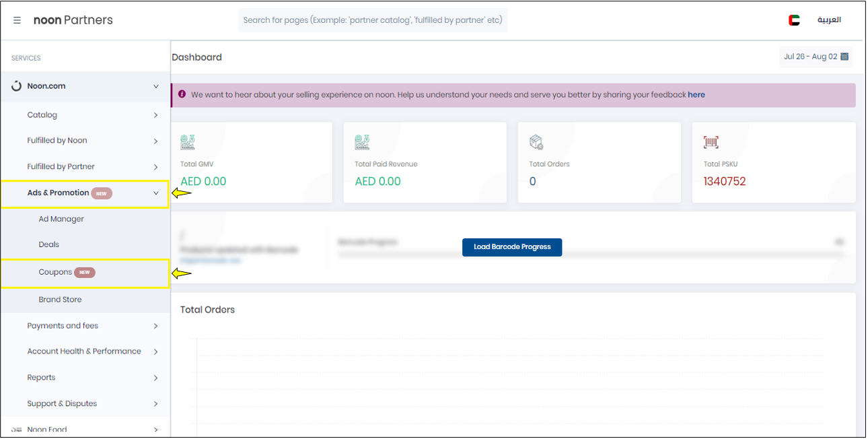Open the Jul 26 - Aug 02 date picker
The width and height of the screenshot is (868, 439).
(816, 57)
